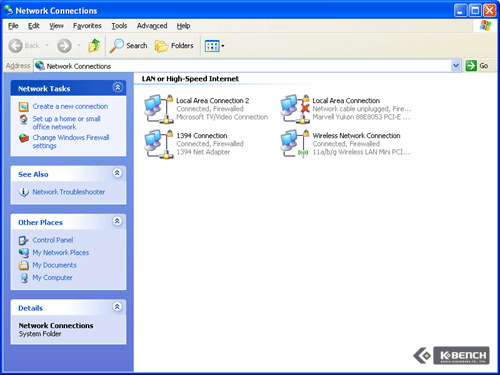
Task: Click the 1394 Connection label
Action: [202, 136]
